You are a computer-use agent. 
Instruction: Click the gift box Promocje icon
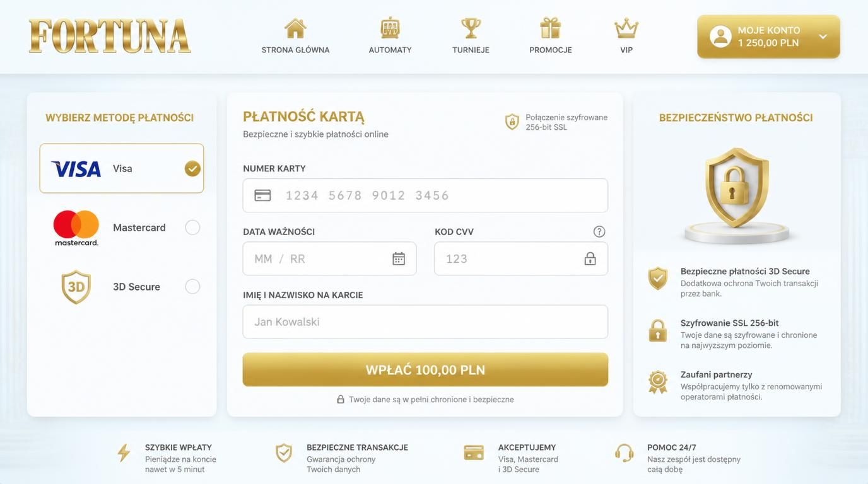pyautogui.click(x=550, y=28)
